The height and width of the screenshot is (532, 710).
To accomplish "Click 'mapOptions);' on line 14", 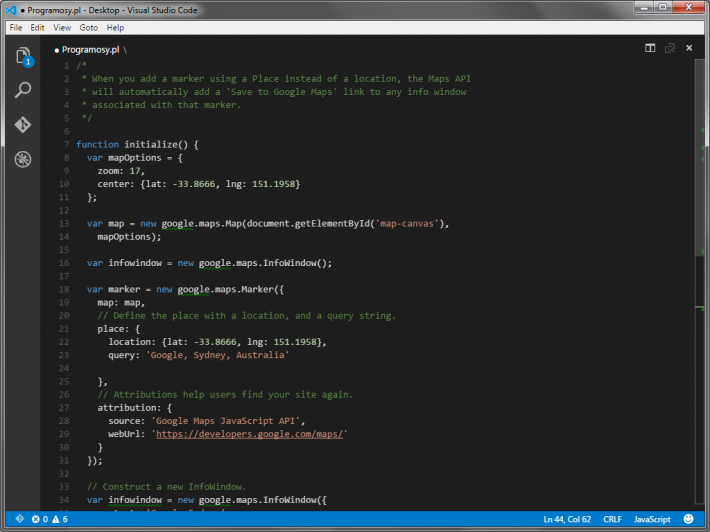I will coord(129,236).
